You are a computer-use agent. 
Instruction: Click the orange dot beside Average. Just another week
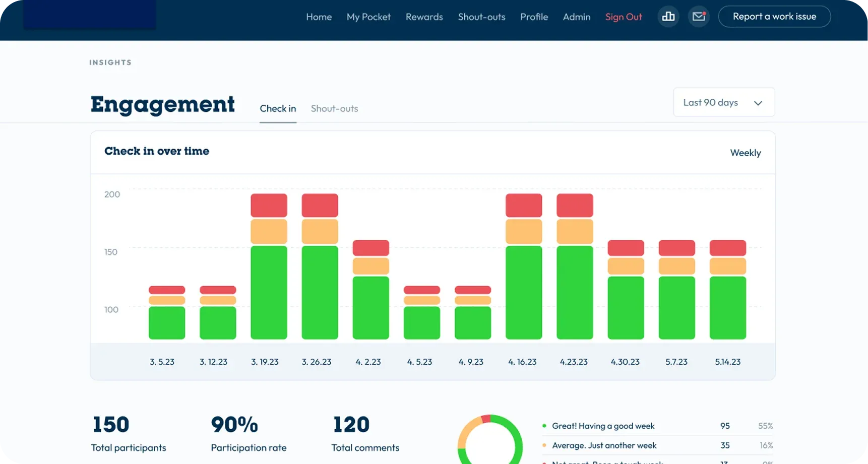pyautogui.click(x=544, y=445)
